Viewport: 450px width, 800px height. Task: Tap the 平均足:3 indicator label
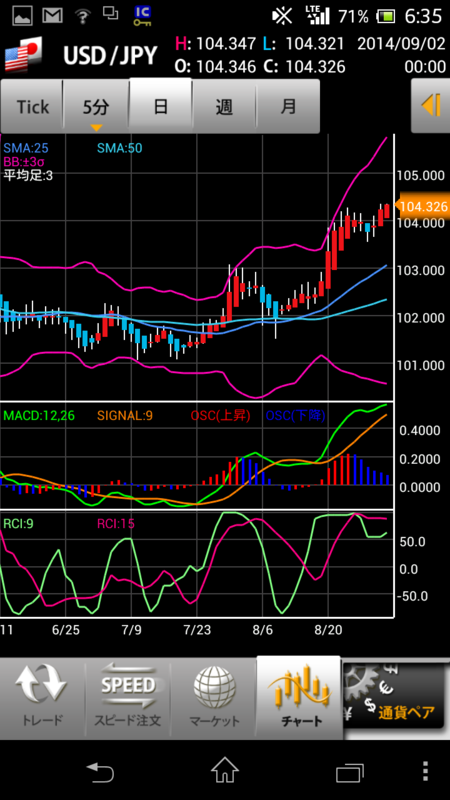(x=28, y=176)
